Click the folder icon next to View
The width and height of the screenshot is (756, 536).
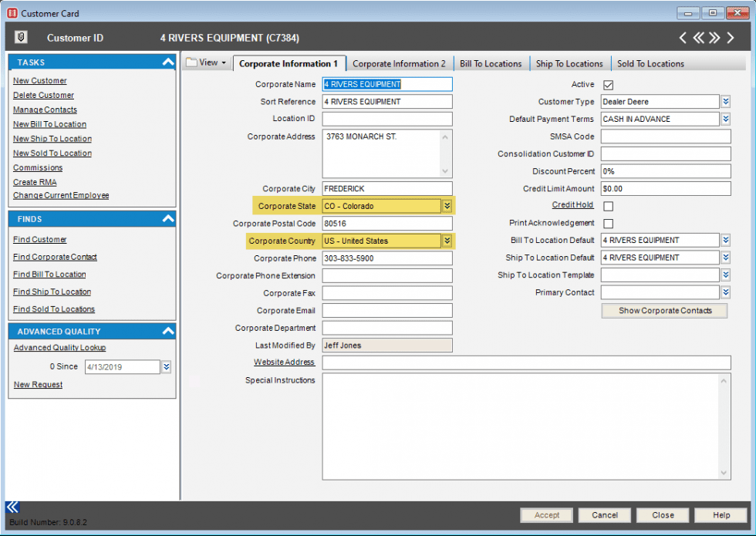pyautogui.click(x=195, y=62)
